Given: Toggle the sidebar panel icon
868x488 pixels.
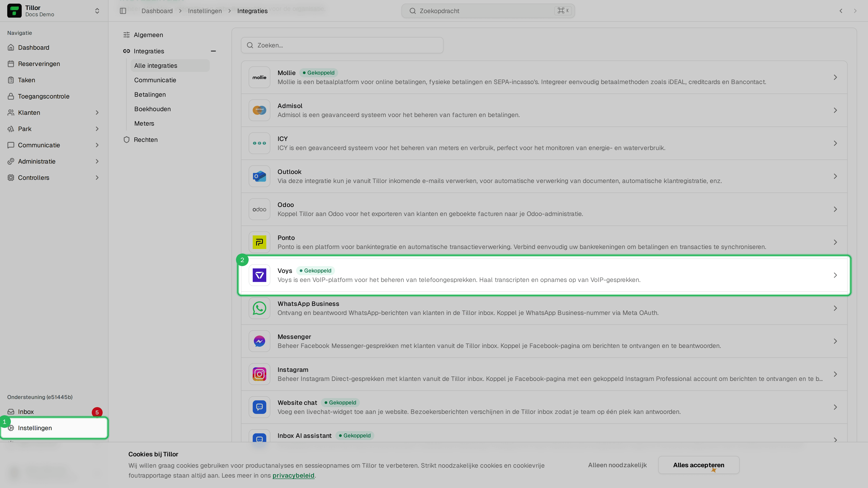Looking at the screenshot, I should pyautogui.click(x=123, y=11).
